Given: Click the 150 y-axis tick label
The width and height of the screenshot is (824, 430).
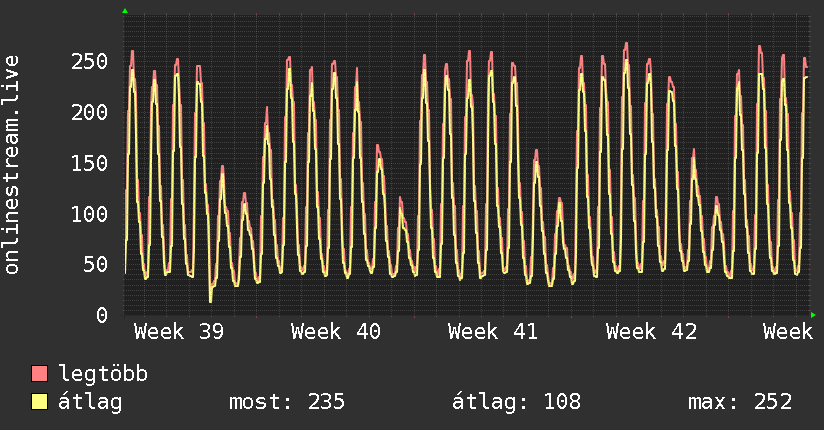Looking at the screenshot, I should 90,163.
